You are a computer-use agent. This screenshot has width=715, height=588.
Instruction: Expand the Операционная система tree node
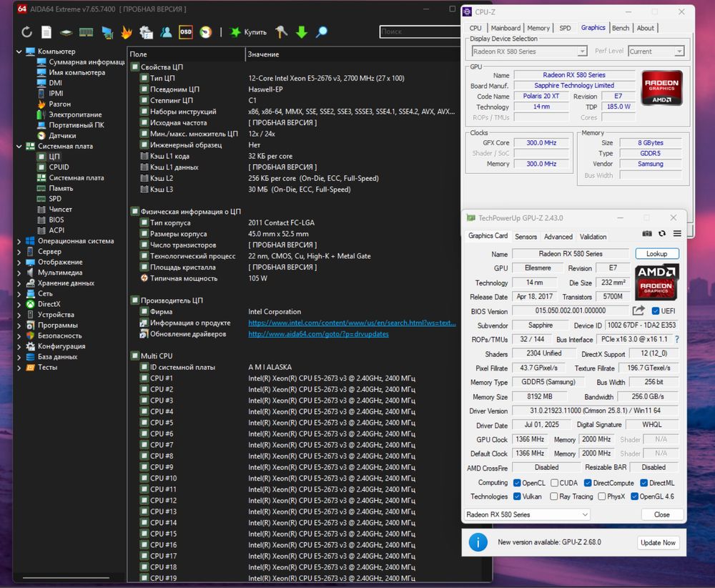click(19, 241)
